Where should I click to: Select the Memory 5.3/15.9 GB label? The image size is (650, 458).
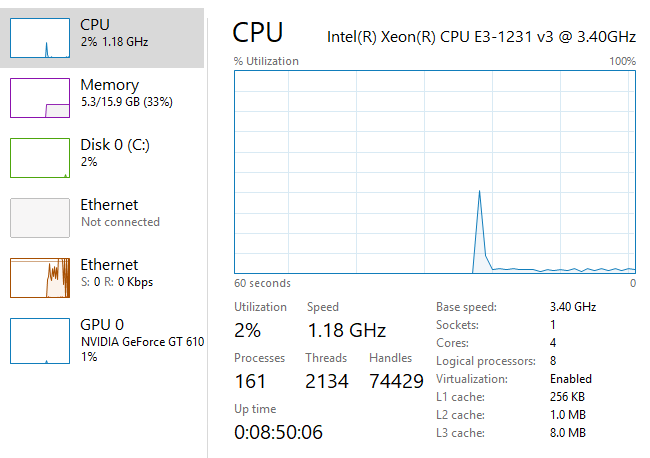[x=127, y=102]
